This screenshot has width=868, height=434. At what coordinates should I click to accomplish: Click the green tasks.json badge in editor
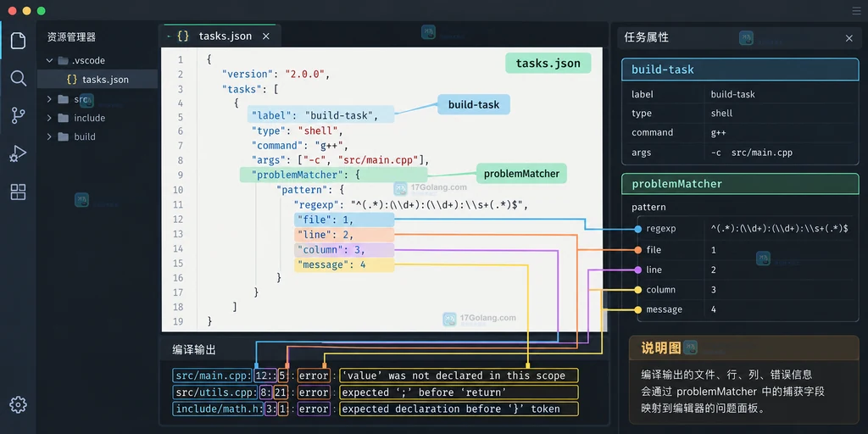tap(548, 63)
